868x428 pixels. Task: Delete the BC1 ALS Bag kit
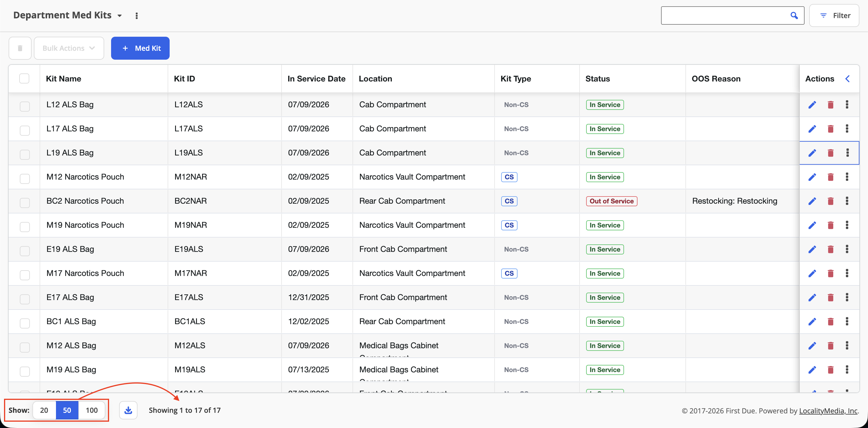point(831,322)
